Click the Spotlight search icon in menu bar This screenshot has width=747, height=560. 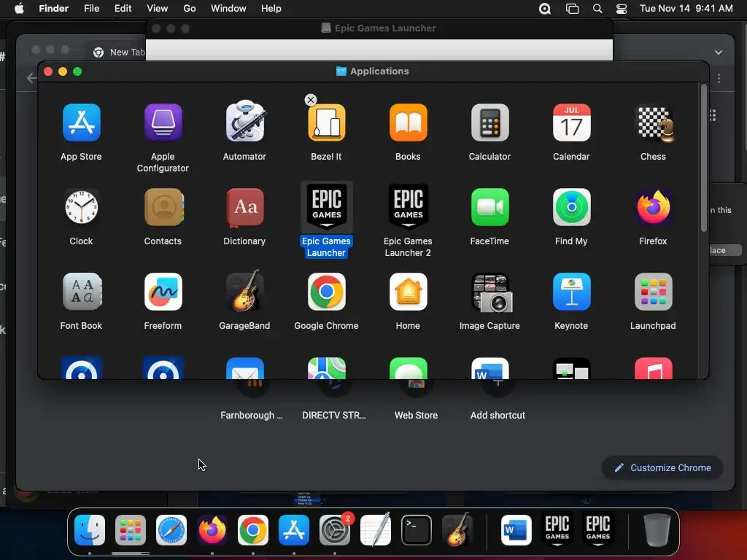(x=597, y=9)
